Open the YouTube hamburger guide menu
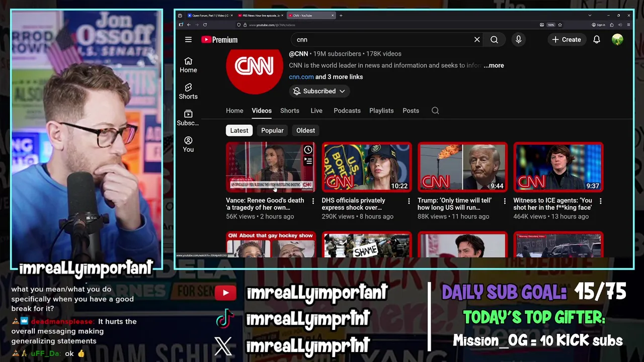This screenshot has width=644, height=362. (188, 40)
